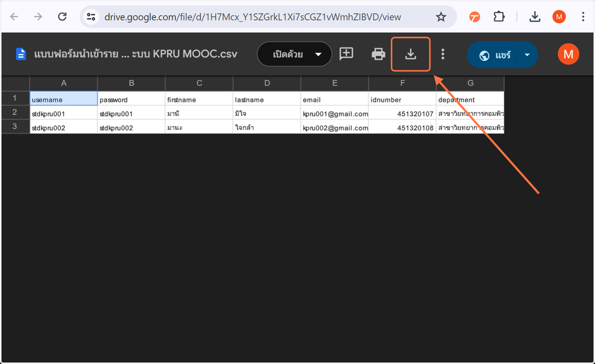Open the Chrome three-dot menu
This screenshot has height=364, width=595.
[x=583, y=17]
